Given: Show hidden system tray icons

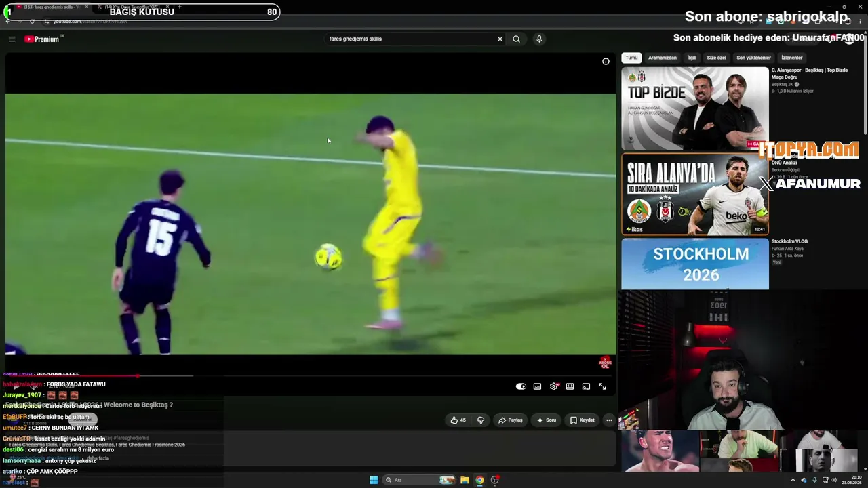Looking at the screenshot, I should tap(793, 480).
